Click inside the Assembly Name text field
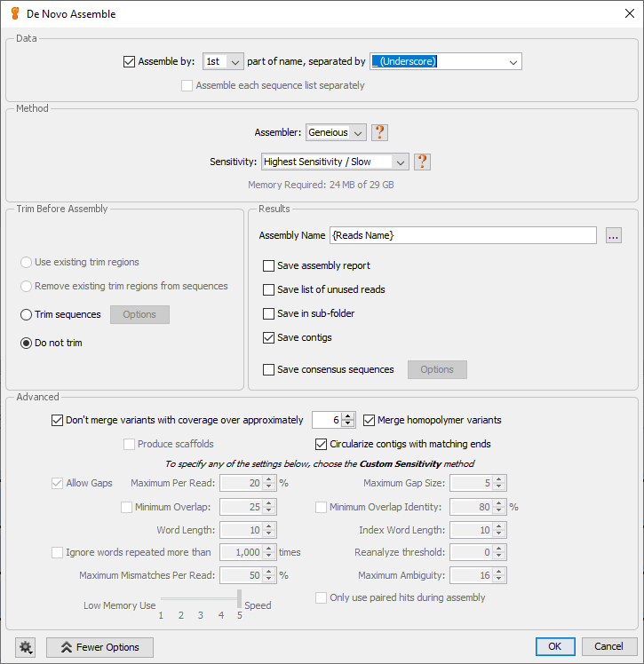Image resolution: width=644 pixels, height=664 pixels. click(x=463, y=235)
